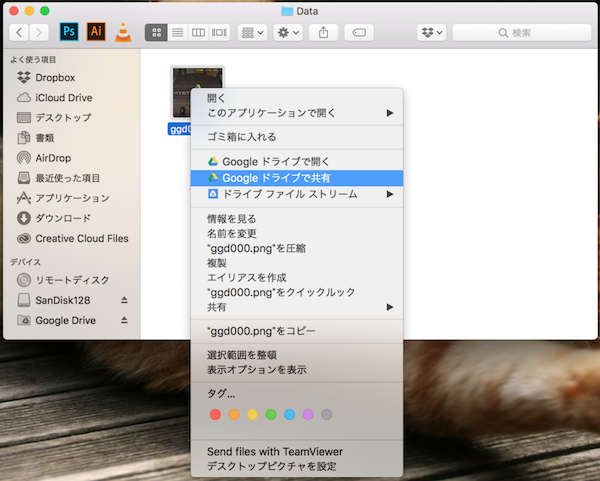
Task: Select SanDisk128 in the sidebar
Action: pos(54,300)
